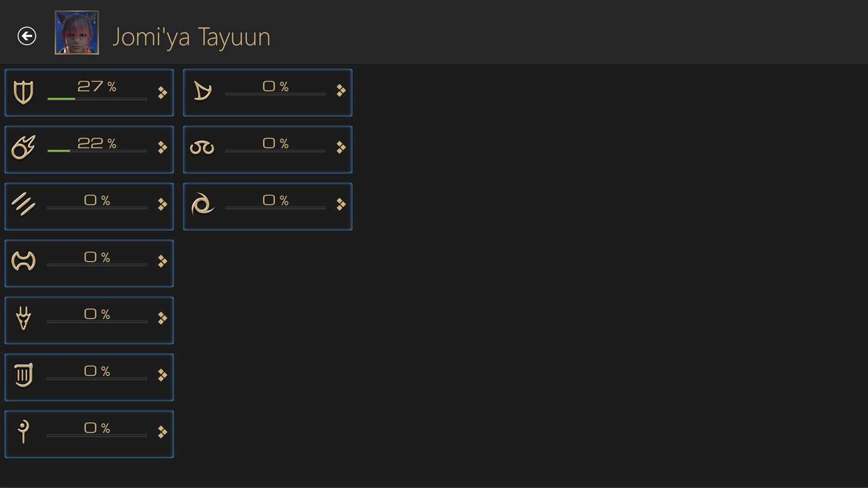Click the Jomi'ya Tayuun name heading
Screen dimensions: 868x488
pos(191,37)
